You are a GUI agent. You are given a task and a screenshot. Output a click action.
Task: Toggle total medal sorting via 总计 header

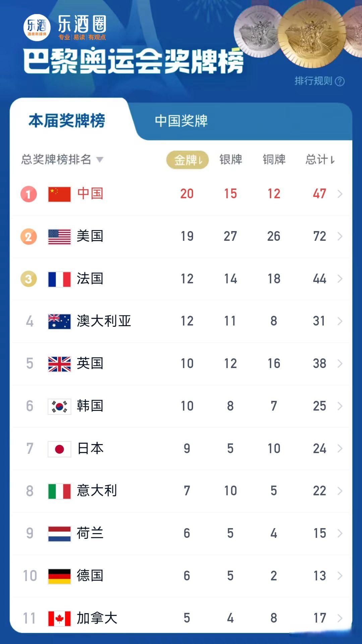tap(319, 160)
